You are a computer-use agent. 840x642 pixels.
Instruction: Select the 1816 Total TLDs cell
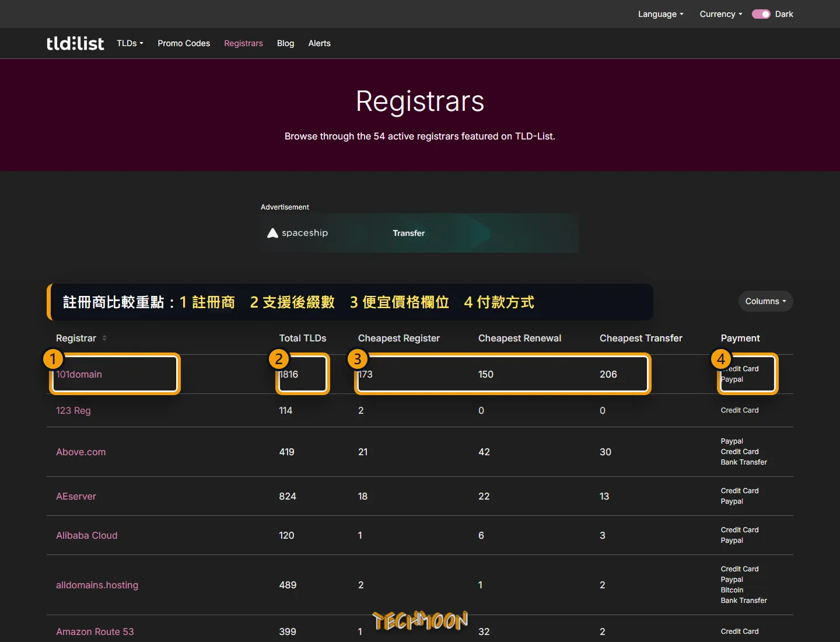click(x=289, y=374)
